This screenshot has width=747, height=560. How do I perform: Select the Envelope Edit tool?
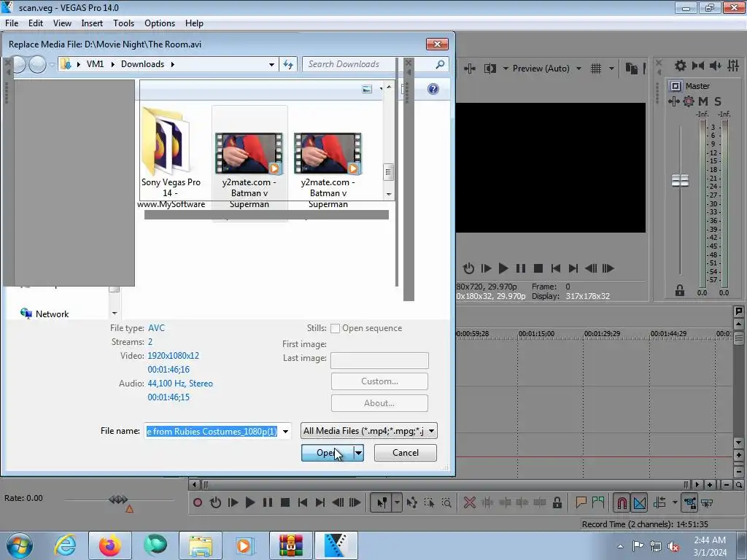pos(411,502)
